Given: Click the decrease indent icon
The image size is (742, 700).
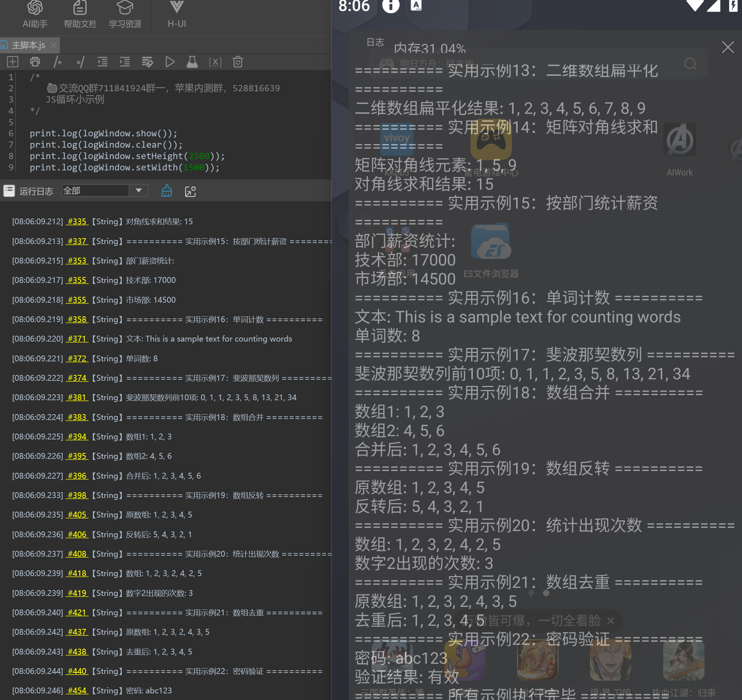Looking at the screenshot, I should click(102, 62).
